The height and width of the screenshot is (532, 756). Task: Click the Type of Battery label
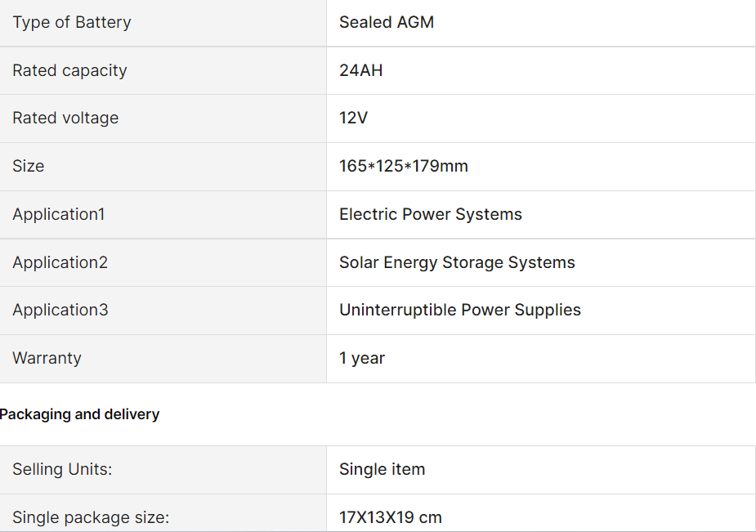tap(71, 22)
